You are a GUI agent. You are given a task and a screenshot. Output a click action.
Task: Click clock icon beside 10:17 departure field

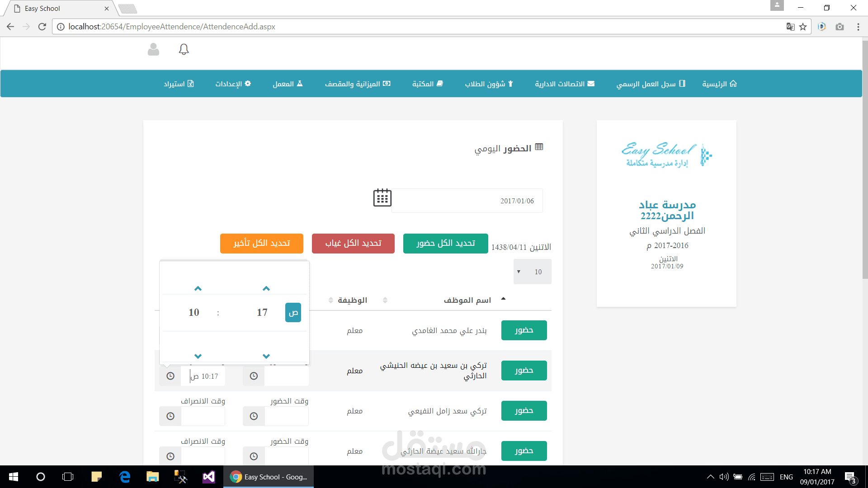[x=170, y=376]
